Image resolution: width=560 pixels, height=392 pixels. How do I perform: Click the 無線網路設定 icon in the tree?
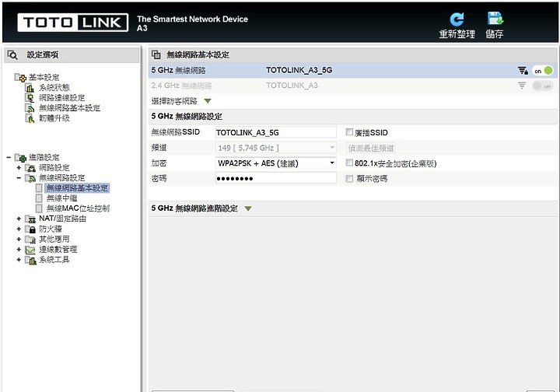click(x=30, y=178)
